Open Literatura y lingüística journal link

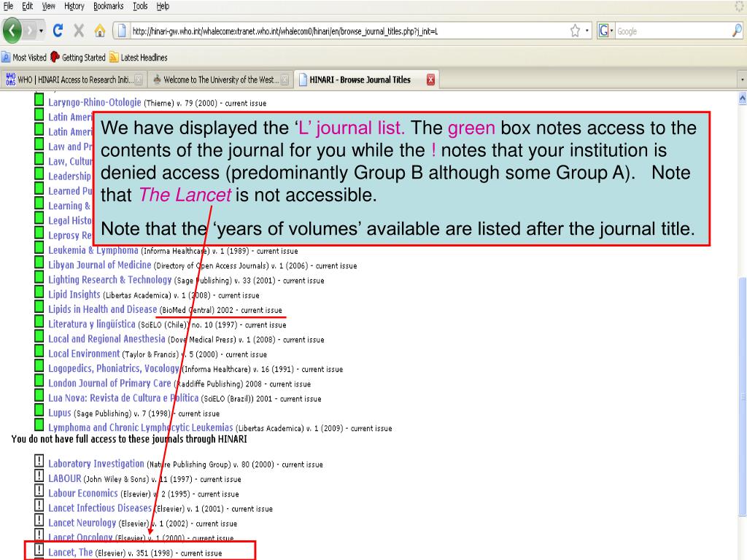pyautogui.click(x=92, y=324)
